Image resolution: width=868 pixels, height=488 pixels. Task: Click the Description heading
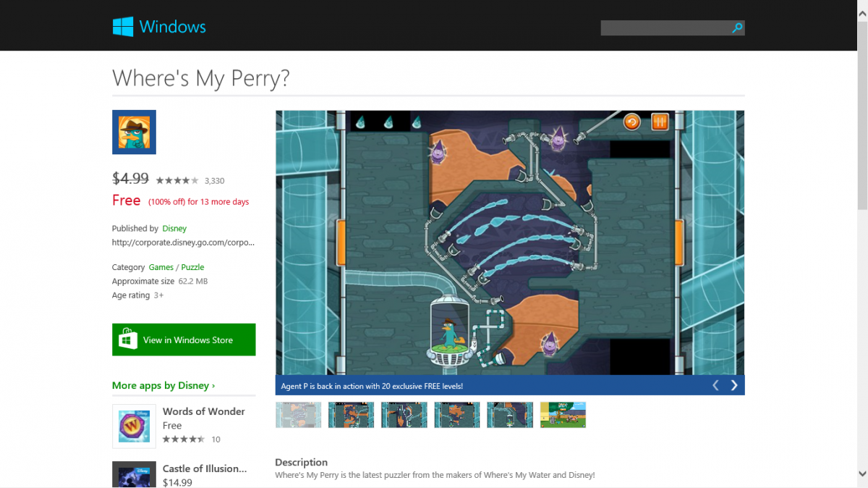pos(302,462)
